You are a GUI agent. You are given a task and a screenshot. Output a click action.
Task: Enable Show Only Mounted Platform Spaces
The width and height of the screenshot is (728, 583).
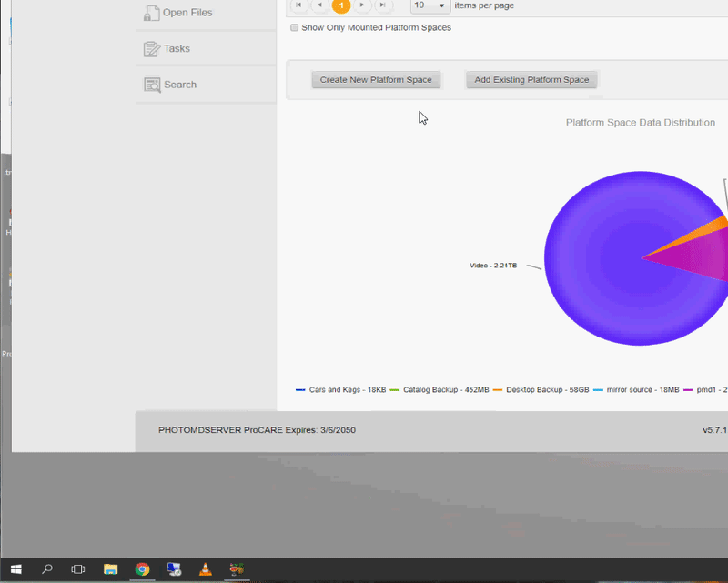[x=294, y=28]
